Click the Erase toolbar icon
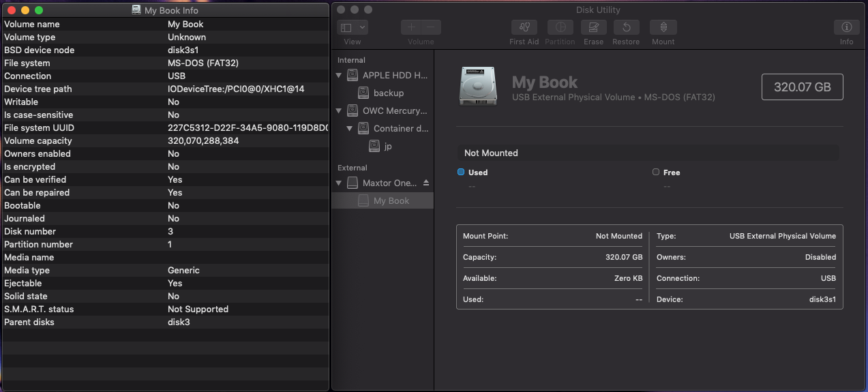 [x=593, y=27]
